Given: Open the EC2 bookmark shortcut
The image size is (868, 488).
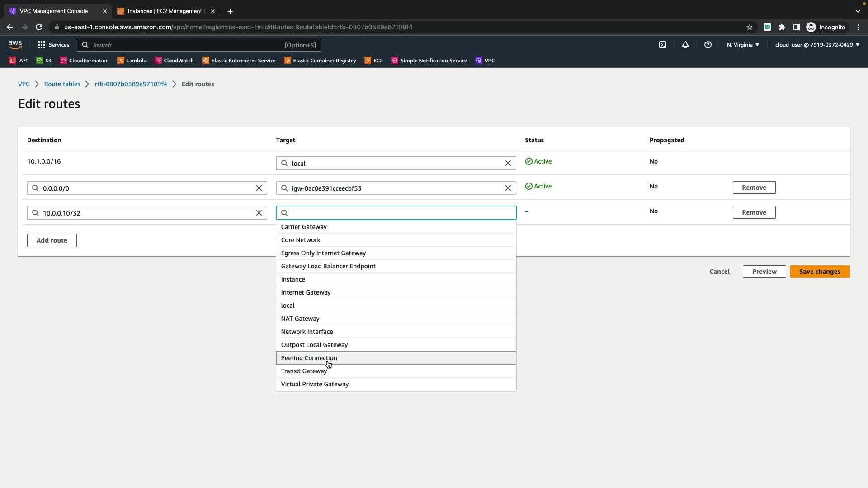Looking at the screenshot, I should pos(373,61).
